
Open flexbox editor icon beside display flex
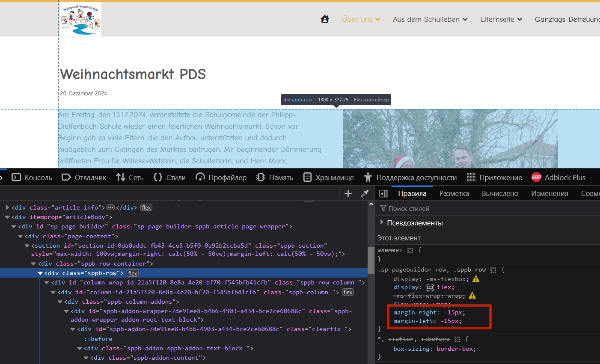tap(430, 287)
